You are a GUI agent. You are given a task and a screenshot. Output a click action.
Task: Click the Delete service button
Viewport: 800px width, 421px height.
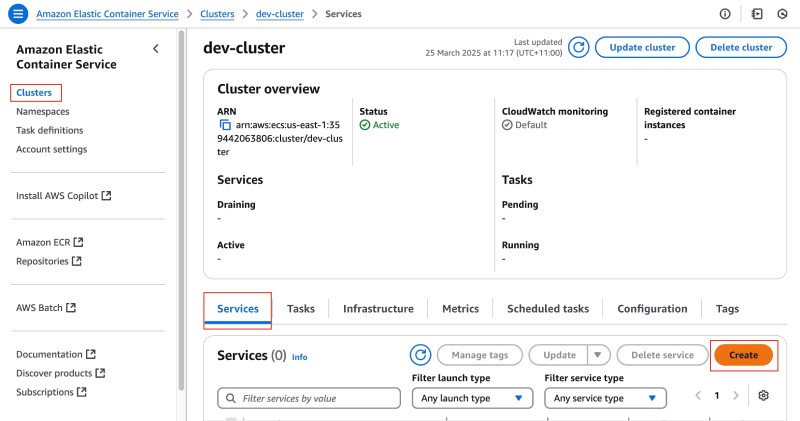tap(662, 355)
